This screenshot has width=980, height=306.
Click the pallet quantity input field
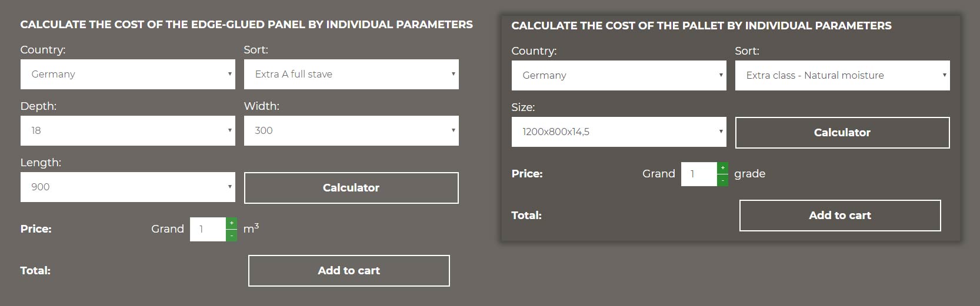point(699,174)
